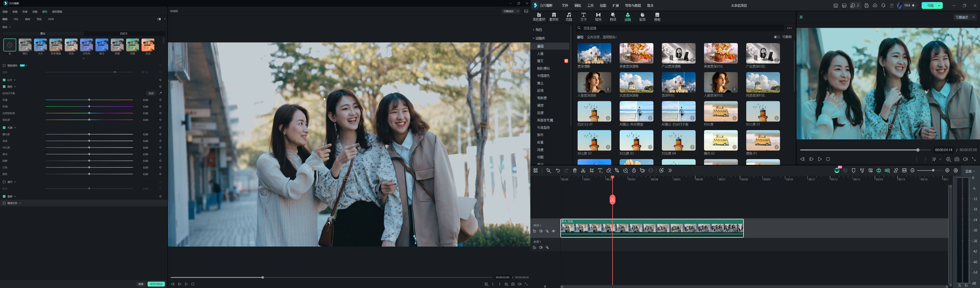
Task: Open the 文件 menu
Action: point(565,5)
